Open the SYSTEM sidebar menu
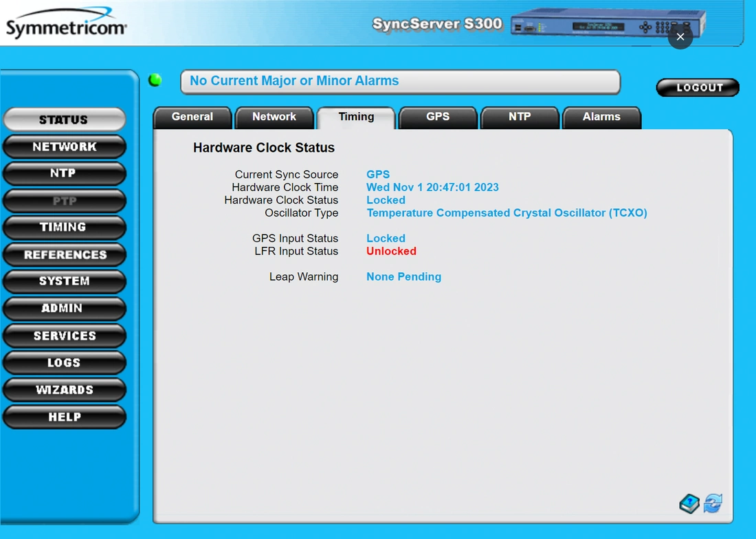Viewport: 756px width, 539px height. 64,282
